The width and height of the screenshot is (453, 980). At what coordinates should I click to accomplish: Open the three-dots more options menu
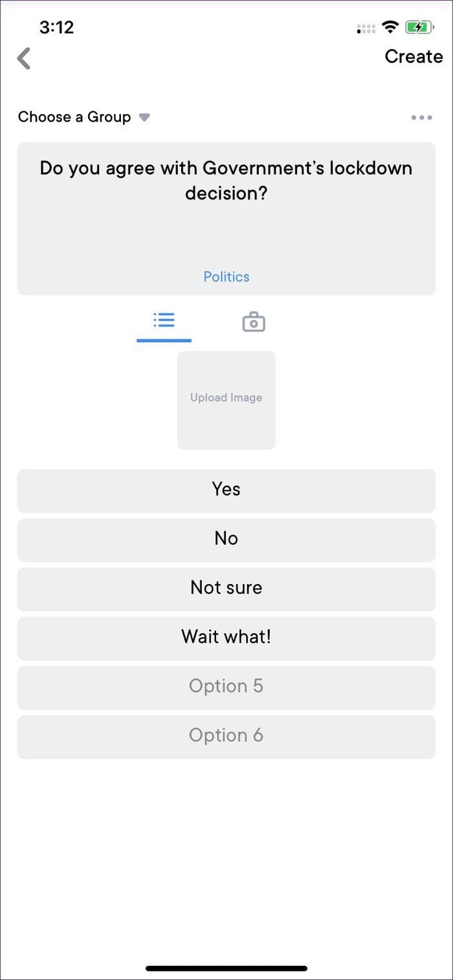(421, 118)
